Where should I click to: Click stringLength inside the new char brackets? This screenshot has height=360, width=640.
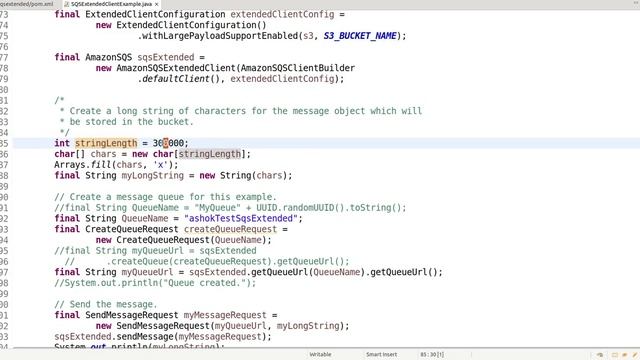point(210,154)
